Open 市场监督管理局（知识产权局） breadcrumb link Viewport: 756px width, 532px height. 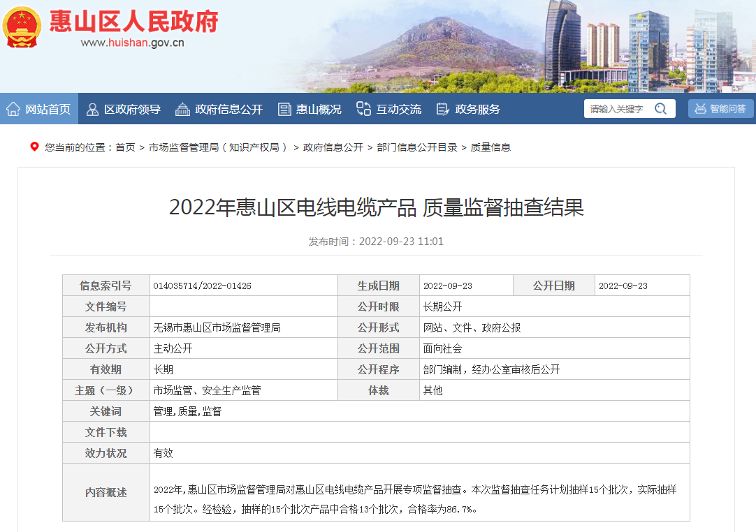pyautogui.click(x=219, y=147)
